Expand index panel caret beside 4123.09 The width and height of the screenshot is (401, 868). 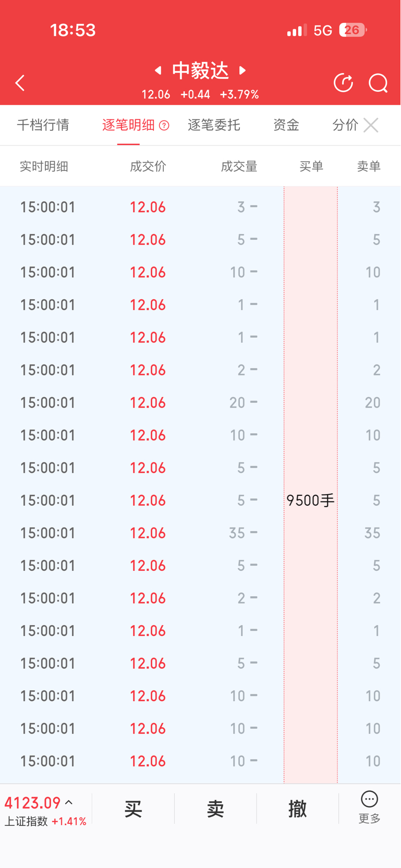click(x=69, y=803)
